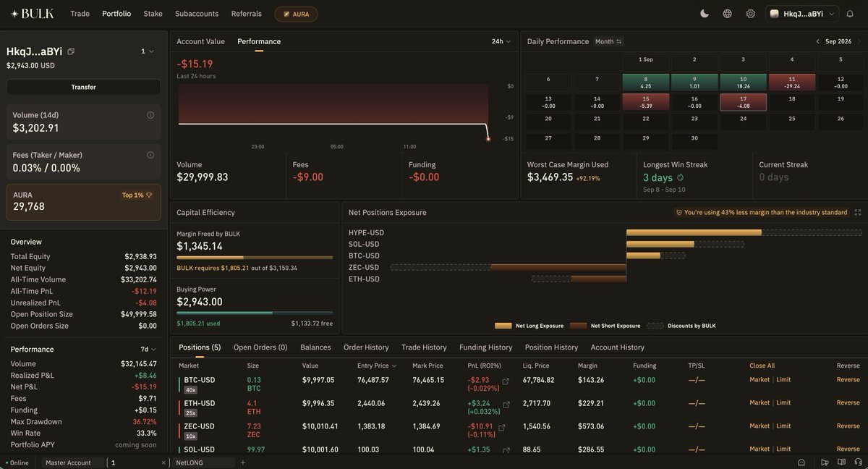Reverse BTC-USD position
868x469 pixels.
tap(848, 380)
